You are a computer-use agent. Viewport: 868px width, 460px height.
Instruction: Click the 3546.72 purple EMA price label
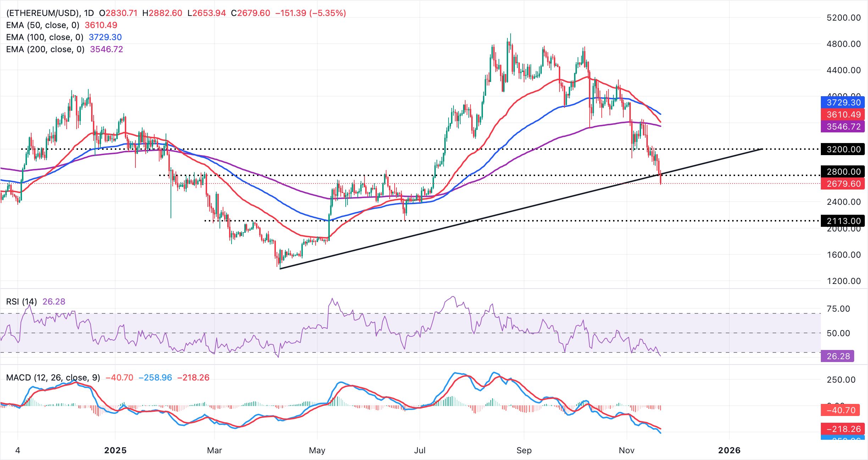tap(843, 126)
